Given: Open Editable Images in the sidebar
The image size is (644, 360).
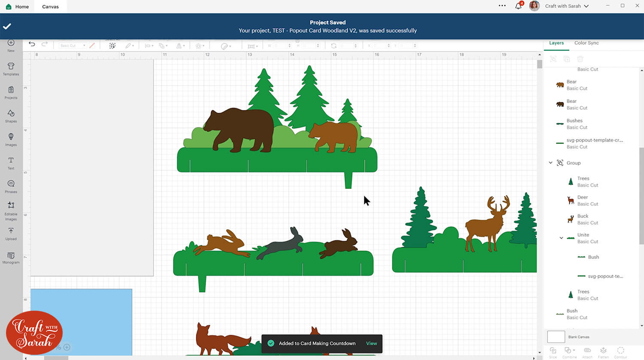Looking at the screenshot, I should pos(11,211).
